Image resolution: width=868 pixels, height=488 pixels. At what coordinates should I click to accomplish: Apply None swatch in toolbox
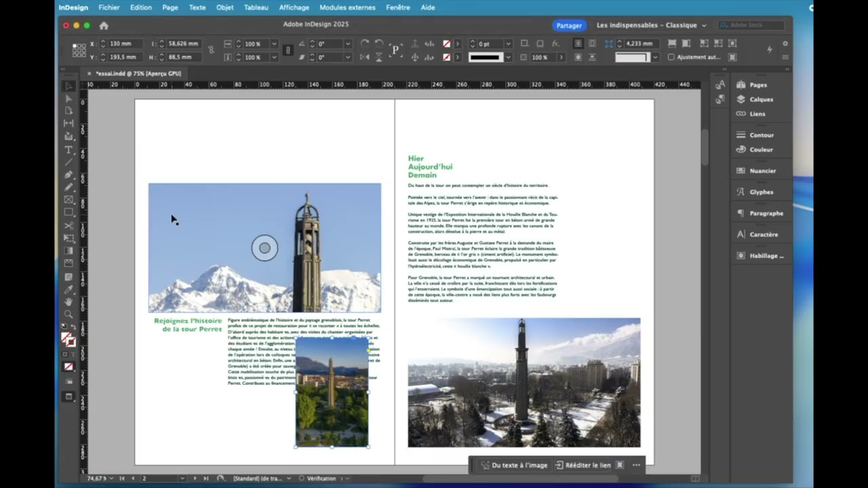click(x=68, y=367)
